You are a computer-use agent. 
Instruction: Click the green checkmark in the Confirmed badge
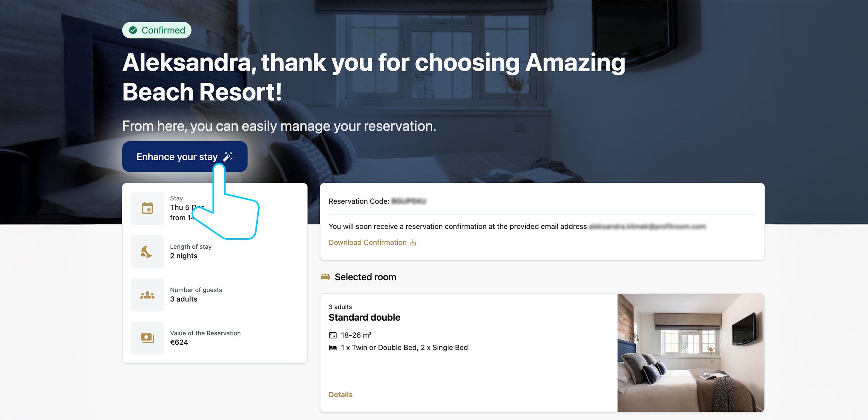click(134, 30)
